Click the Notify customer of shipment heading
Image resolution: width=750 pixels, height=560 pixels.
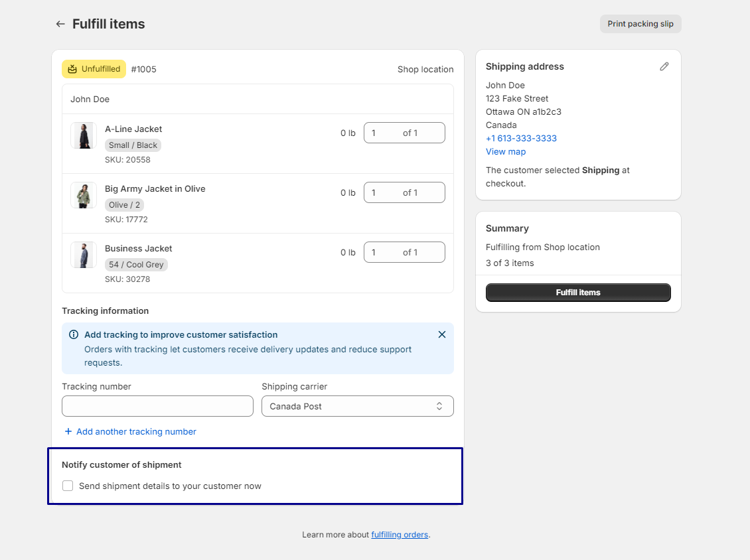point(121,465)
